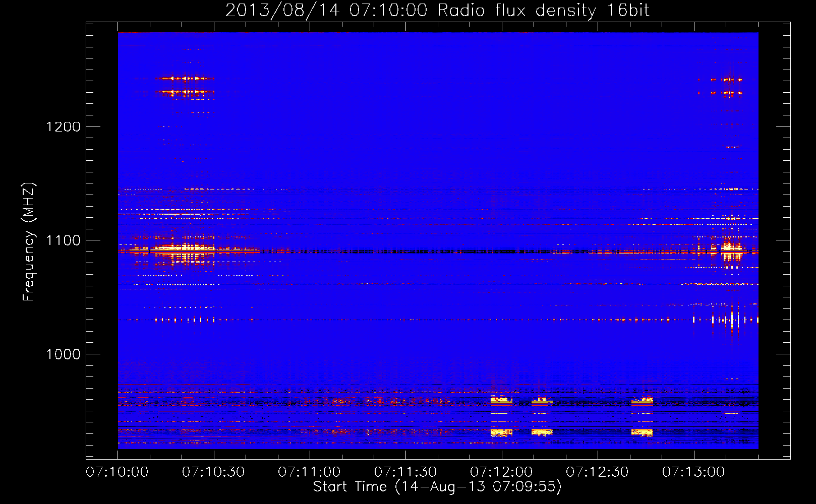Click the 07:13:00 time tick label
816x504 pixels.
pyautogui.click(x=693, y=472)
